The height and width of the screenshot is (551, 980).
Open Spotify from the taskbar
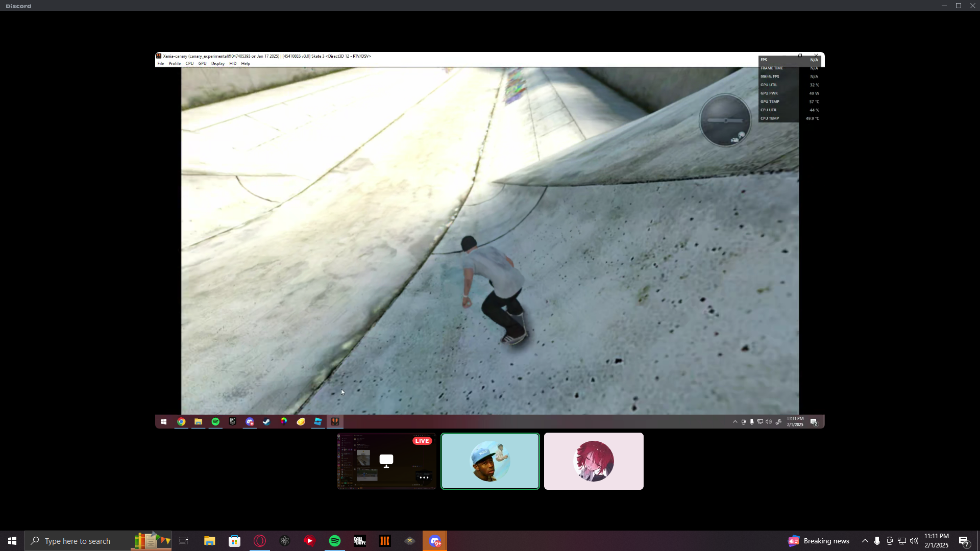(x=335, y=541)
